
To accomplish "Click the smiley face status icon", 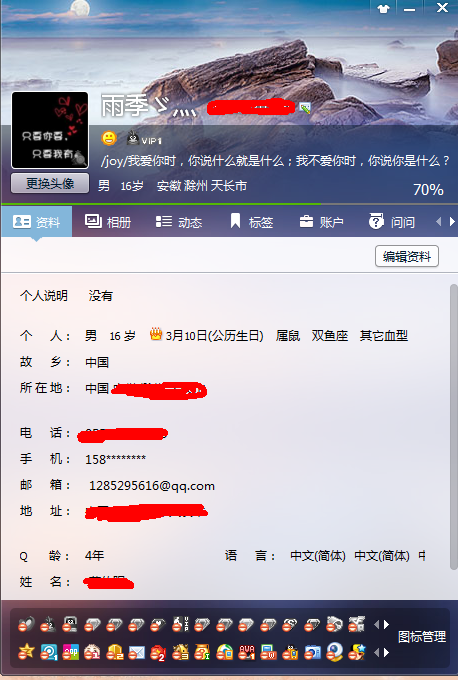I will pyautogui.click(x=109, y=138).
